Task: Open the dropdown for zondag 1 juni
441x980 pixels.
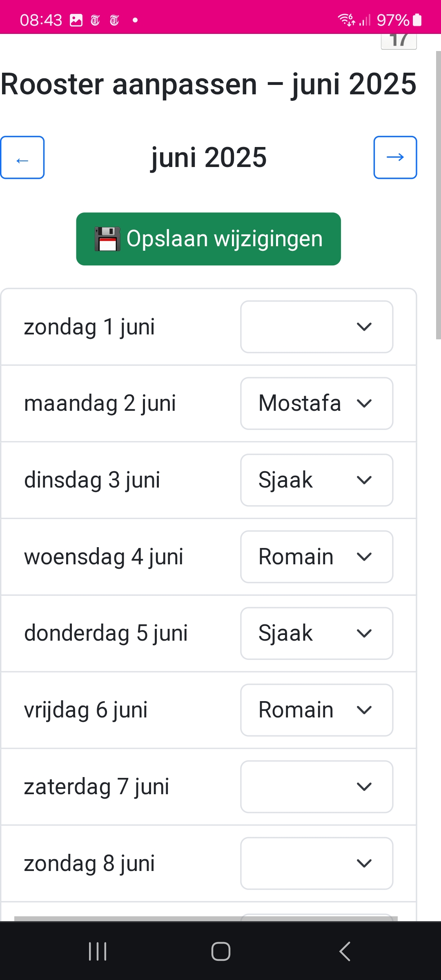Action: [316, 327]
